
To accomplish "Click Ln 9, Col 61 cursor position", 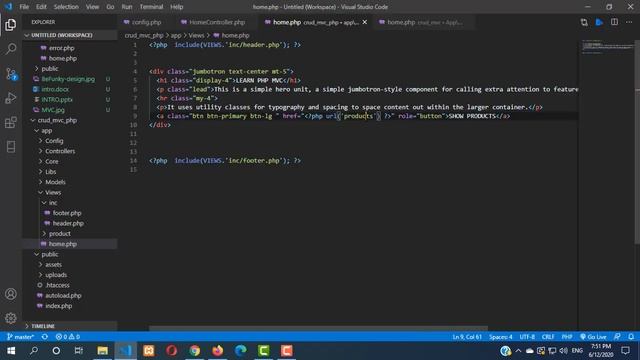I will (x=467, y=337).
